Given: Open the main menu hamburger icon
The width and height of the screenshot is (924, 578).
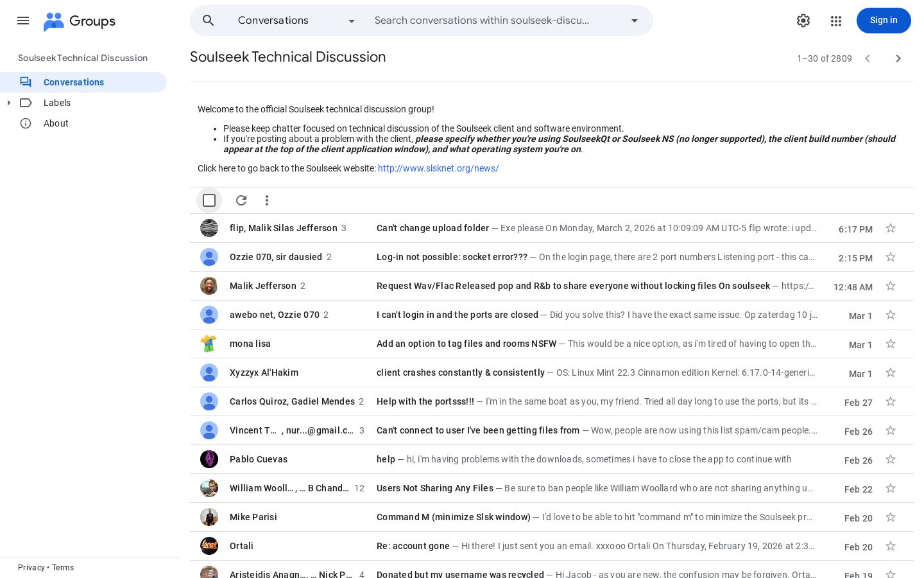Looking at the screenshot, I should coord(23,21).
